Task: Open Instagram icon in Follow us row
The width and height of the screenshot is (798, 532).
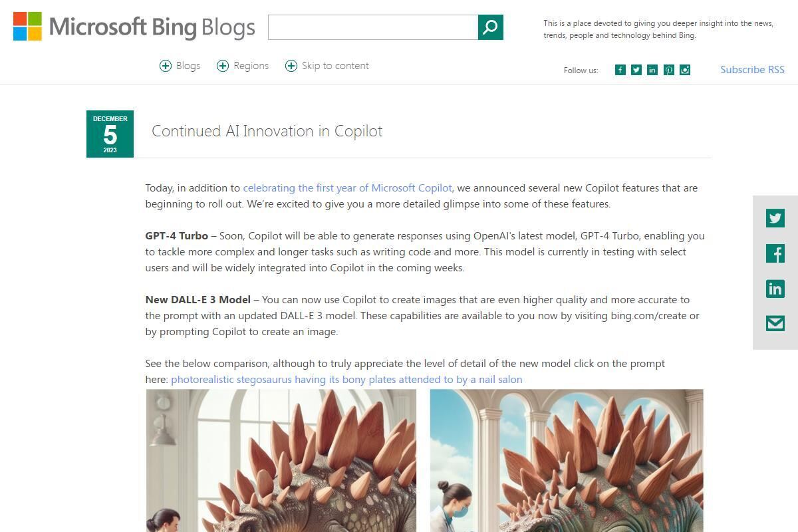Action: point(684,70)
